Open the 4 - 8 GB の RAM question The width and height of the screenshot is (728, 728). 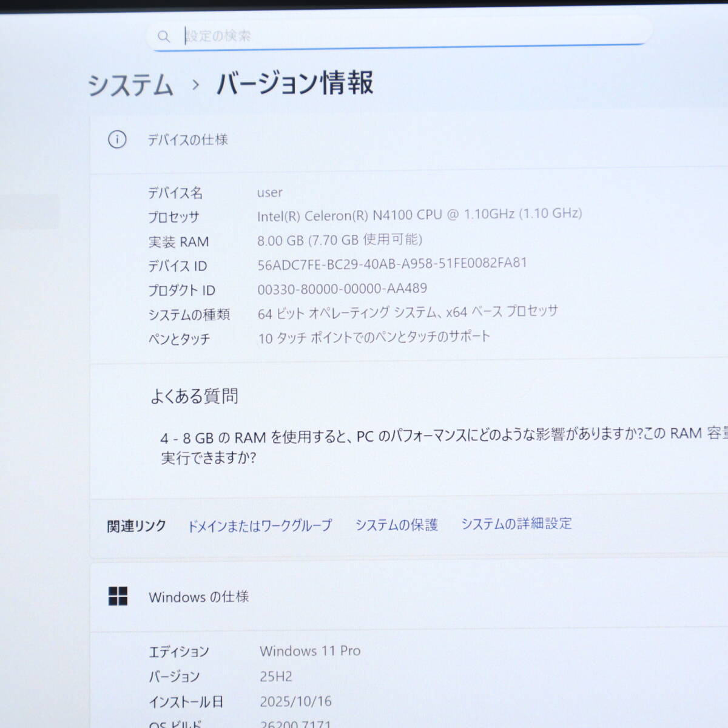point(444,445)
